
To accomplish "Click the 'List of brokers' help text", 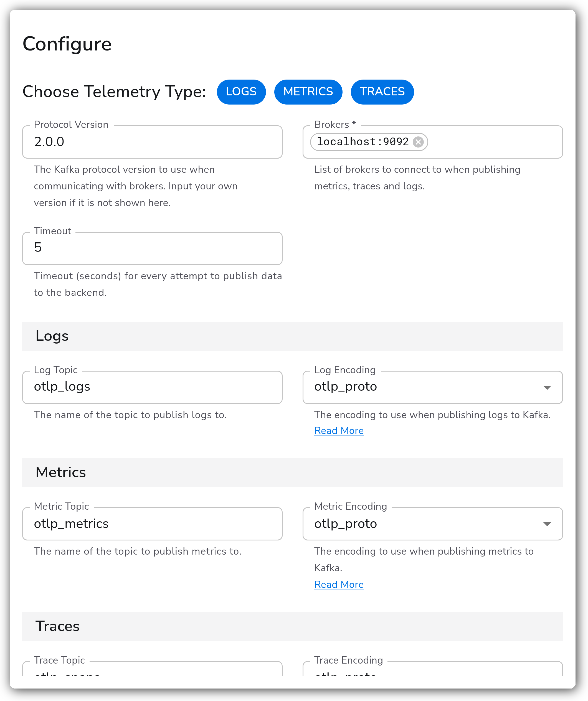I will click(417, 178).
